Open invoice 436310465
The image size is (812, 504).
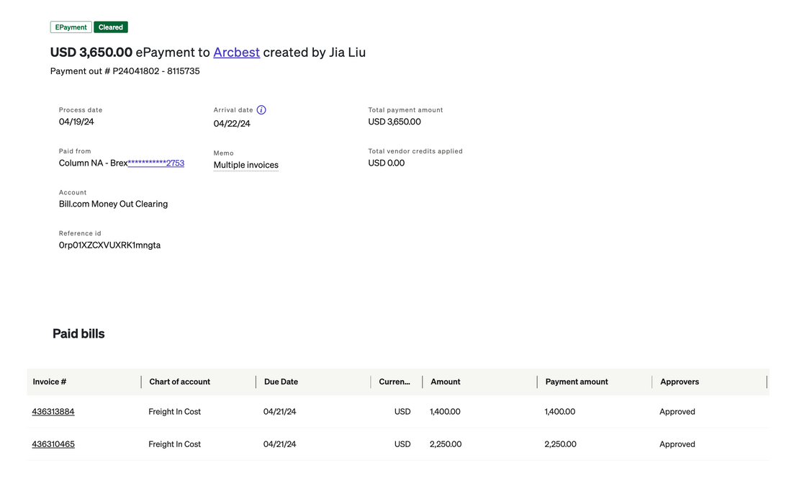pos(53,444)
